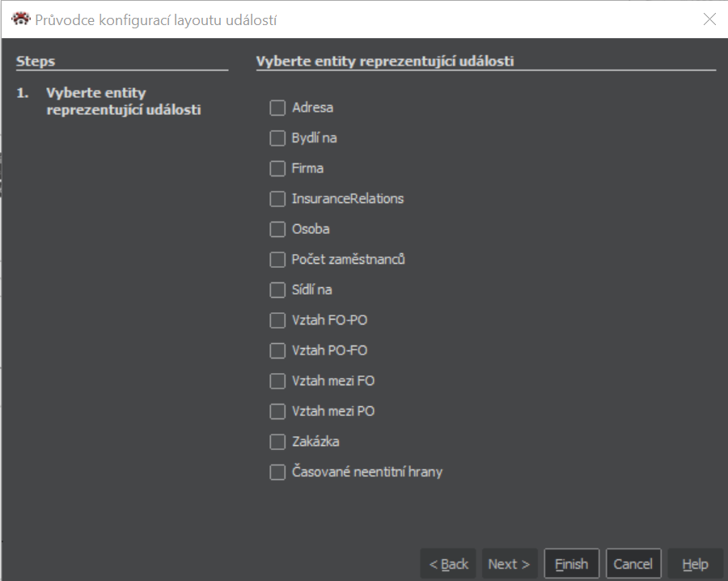728x581 pixels.
Task: Select the Vztah mezi FO checkbox
Action: tap(277, 381)
